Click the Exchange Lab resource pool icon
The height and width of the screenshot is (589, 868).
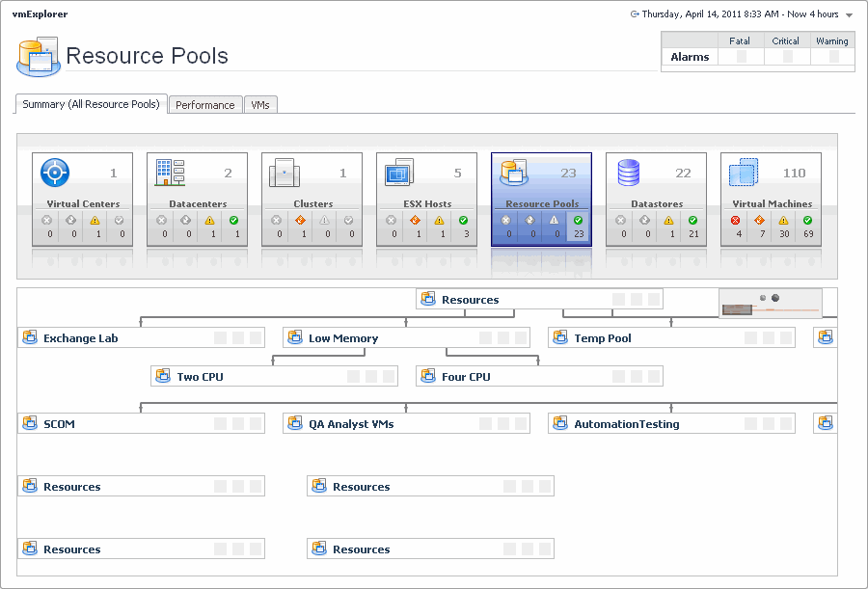point(30,338)
